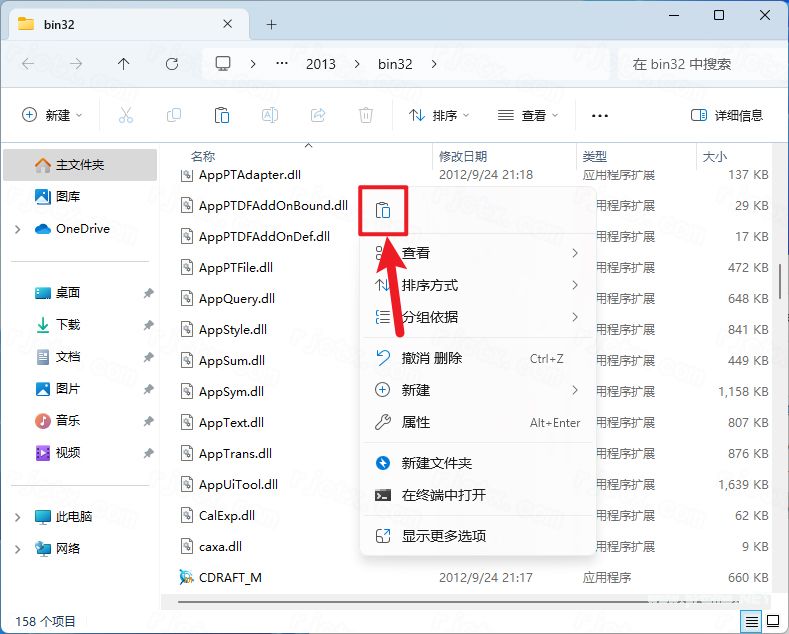Expand chevron after computer icon in breadcrumb

coord(253,64)
